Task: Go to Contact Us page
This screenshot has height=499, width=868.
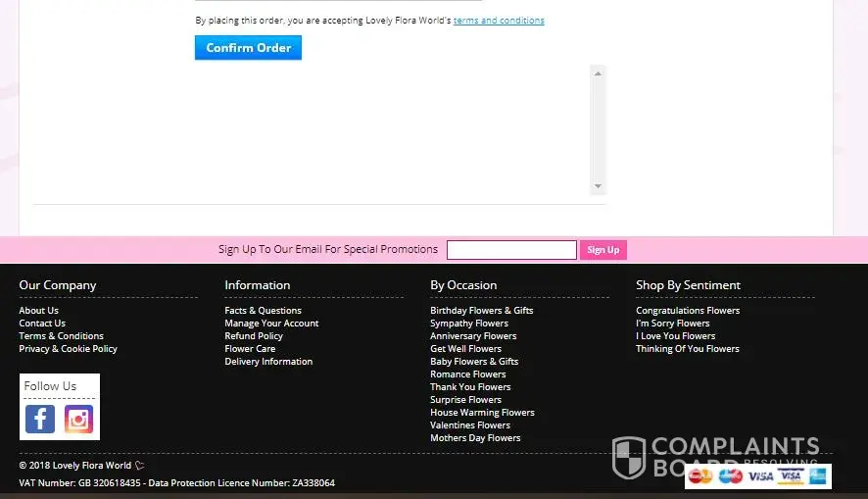Action: pos(42,324)
